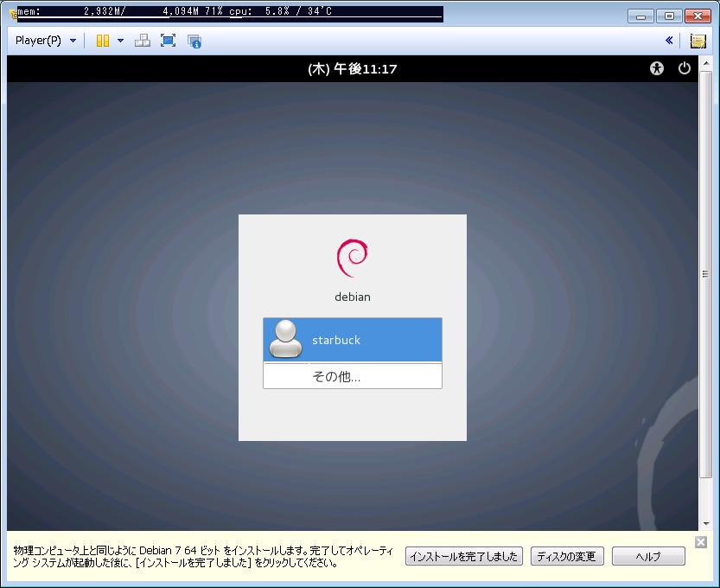The width and height of the screenshot is (720, 588).
Task: Click インストールを完了しました button
Action: 464,556
